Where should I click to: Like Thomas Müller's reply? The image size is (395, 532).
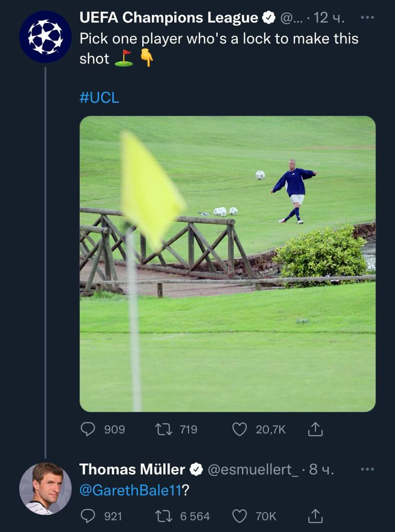239,516
